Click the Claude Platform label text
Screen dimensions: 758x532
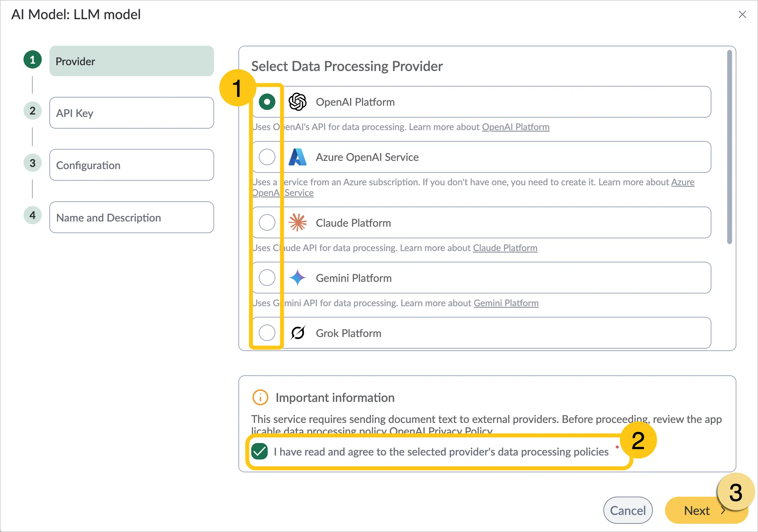pyautogui.click(x=353, y=223)
